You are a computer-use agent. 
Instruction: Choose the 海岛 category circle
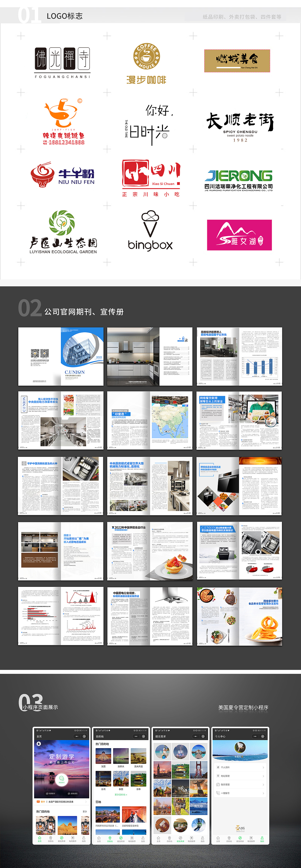tap(198, 752)
